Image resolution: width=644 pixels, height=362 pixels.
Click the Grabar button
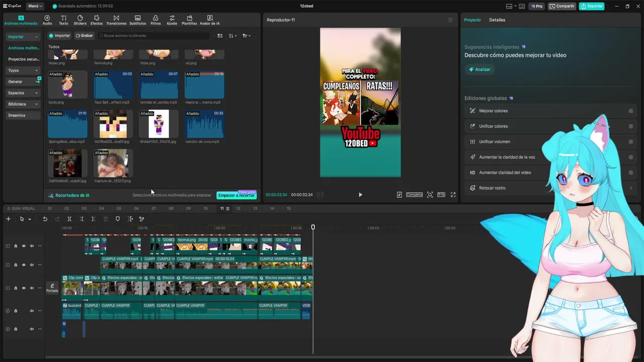pyautogui.click(x=84, y=36)
